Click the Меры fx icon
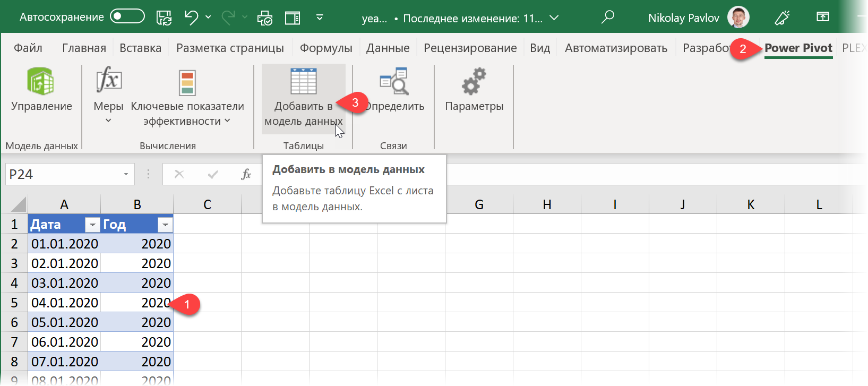Screen dimensions: 868x386 coord(108,81)
